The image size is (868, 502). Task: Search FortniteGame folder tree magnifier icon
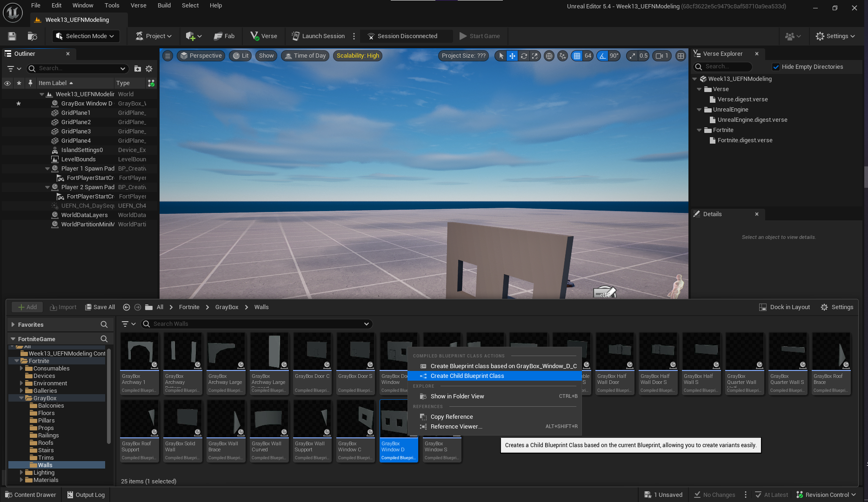[104, 339]
